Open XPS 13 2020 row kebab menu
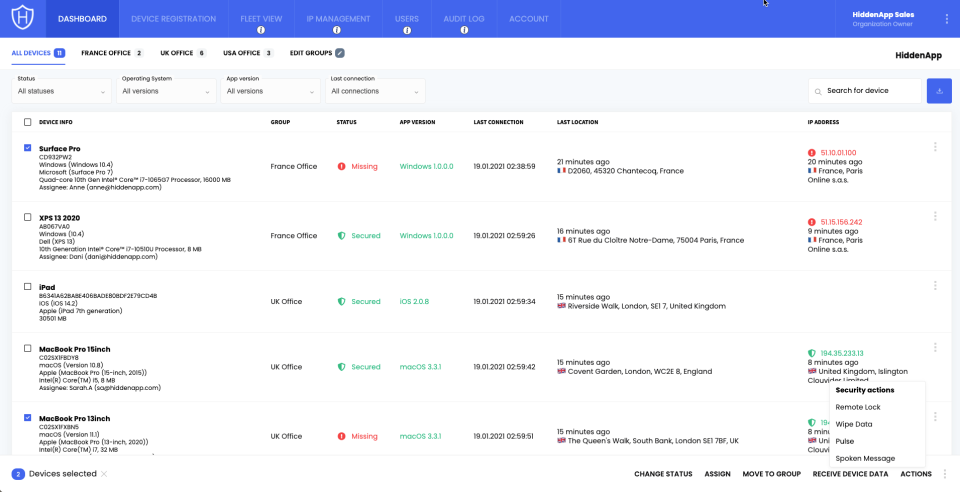The width and height of the screenshot is (960, 492). pyautogui.click(x=935, y=216)
